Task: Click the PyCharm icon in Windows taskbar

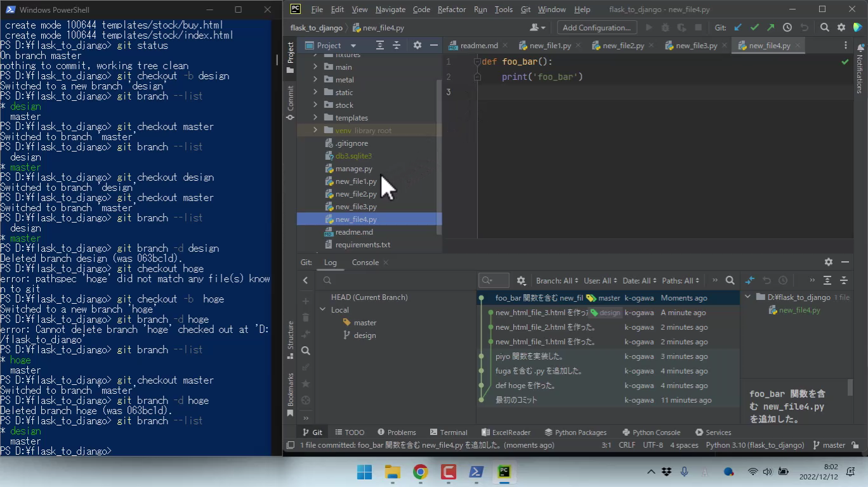Action: coord(504,472)
